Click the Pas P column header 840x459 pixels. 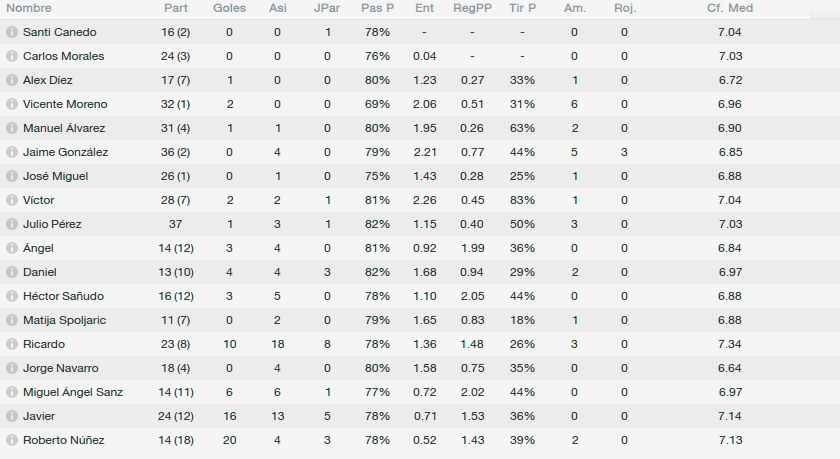(x=377, y=8)
